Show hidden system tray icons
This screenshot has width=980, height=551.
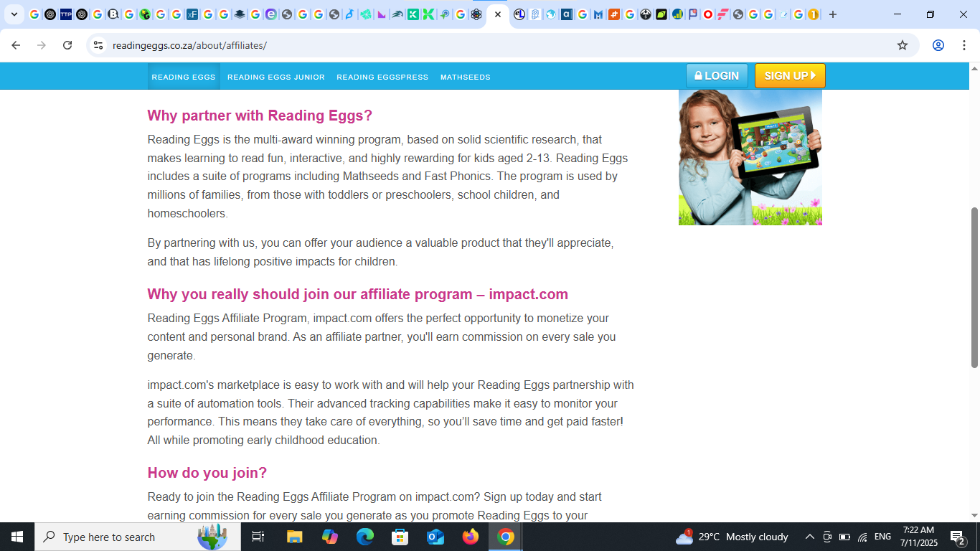click(x=810, y=537)
